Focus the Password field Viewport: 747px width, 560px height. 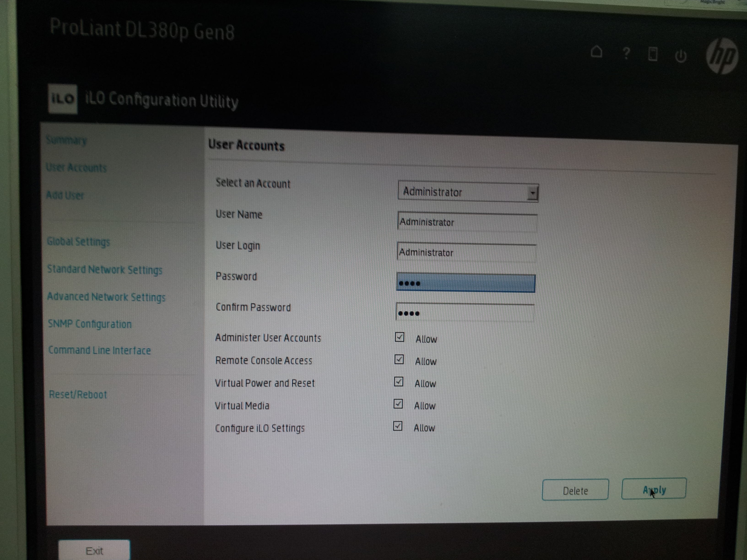coord(466,283)
